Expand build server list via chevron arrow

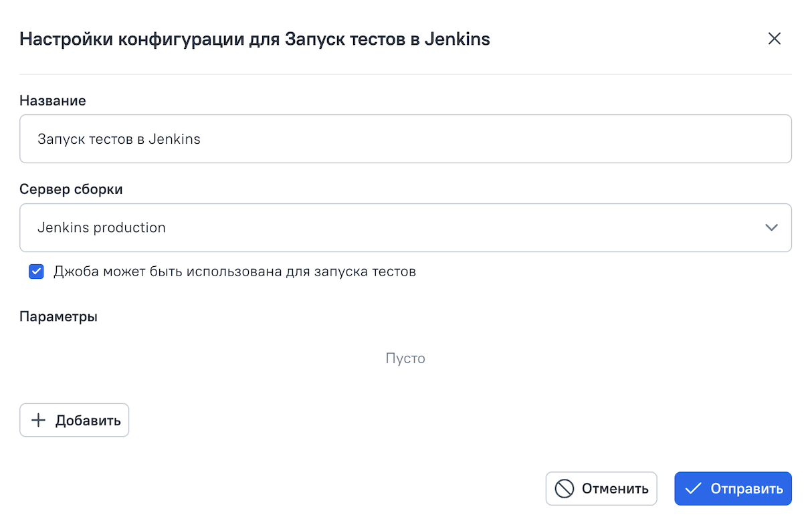coord(771,227)
